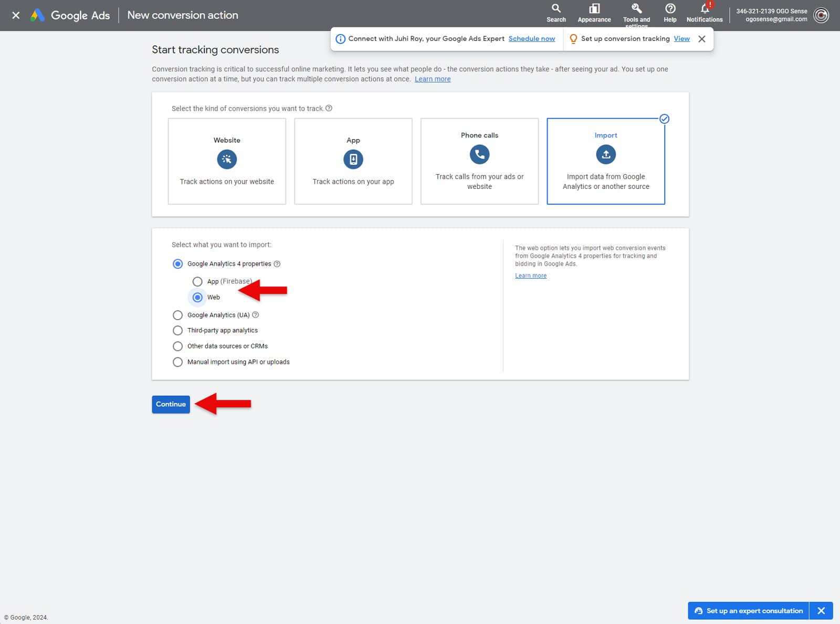The height and width of the screenshot is (624, 840).
Task: Open Search in the top navigation
Action: (x=555, y=13)
